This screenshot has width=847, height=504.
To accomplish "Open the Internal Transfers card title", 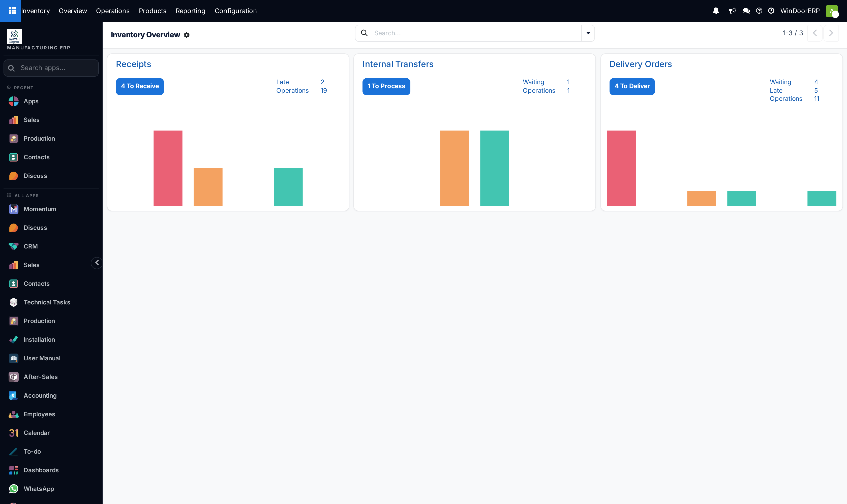I will pyautogui.click(x=398, y=64).
